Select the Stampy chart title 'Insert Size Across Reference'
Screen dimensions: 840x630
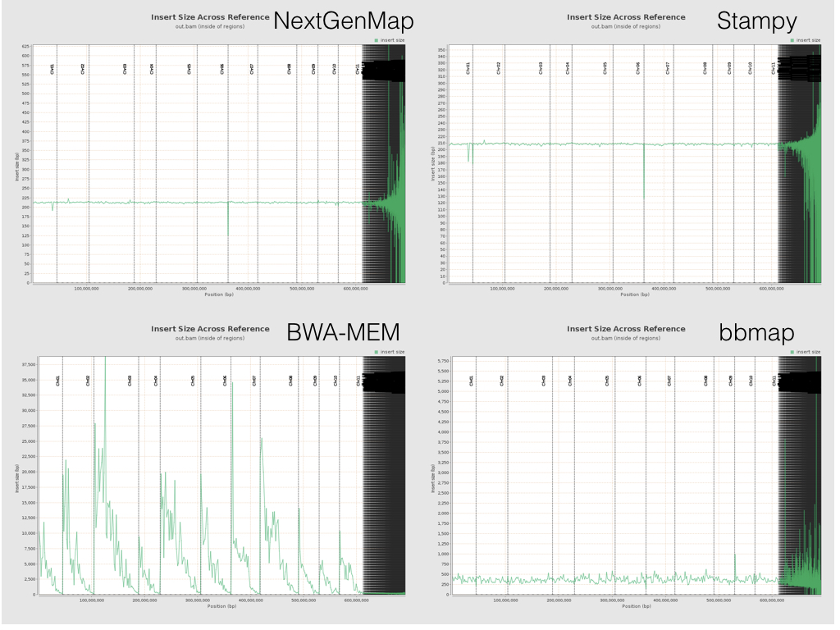(626, 17)
